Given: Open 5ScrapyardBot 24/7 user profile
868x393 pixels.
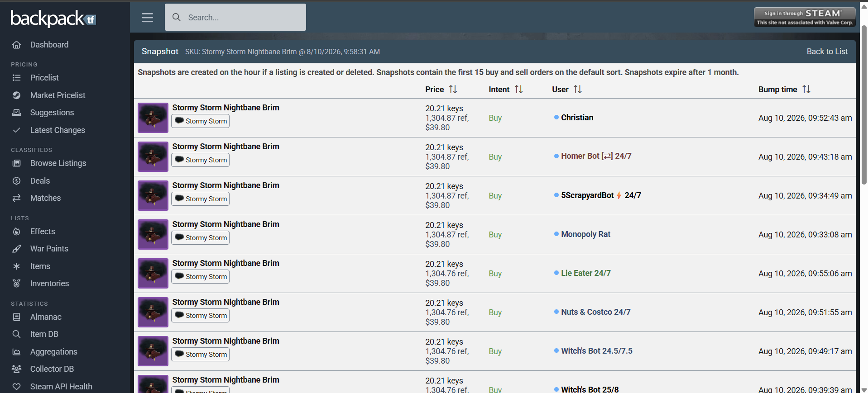Looking at the screenshot, I should point(601,195).
